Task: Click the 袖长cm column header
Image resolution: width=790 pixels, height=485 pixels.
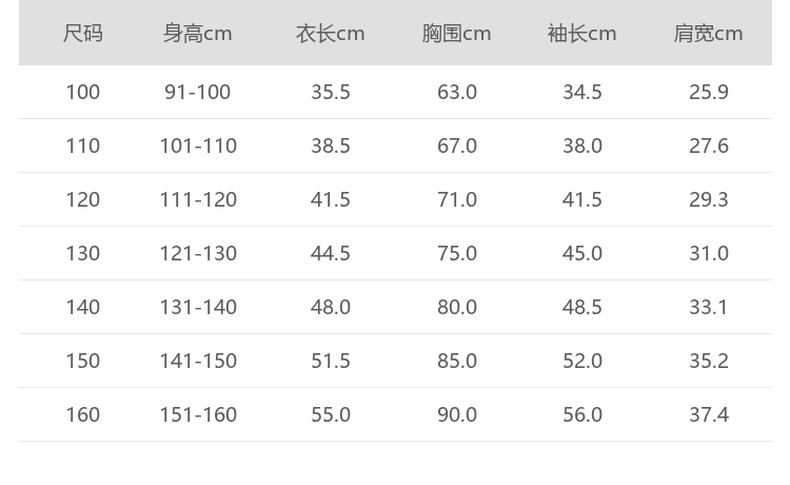Action: click(582, 34)
